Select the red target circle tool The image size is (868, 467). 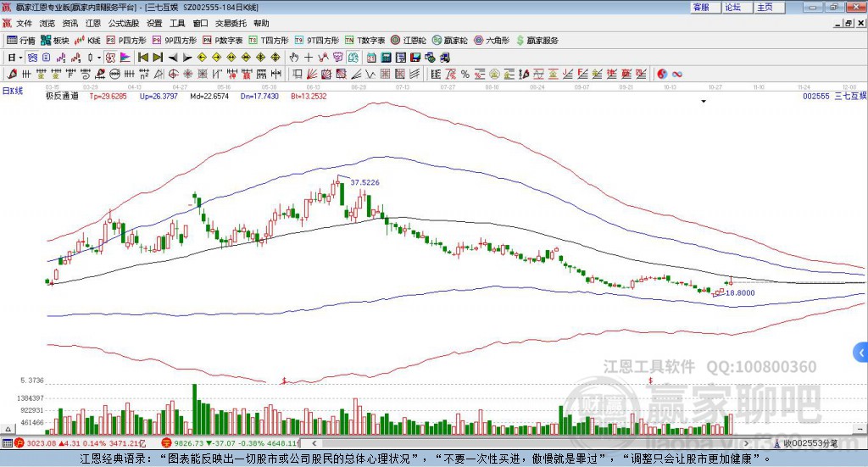click(x=173, y=74)
